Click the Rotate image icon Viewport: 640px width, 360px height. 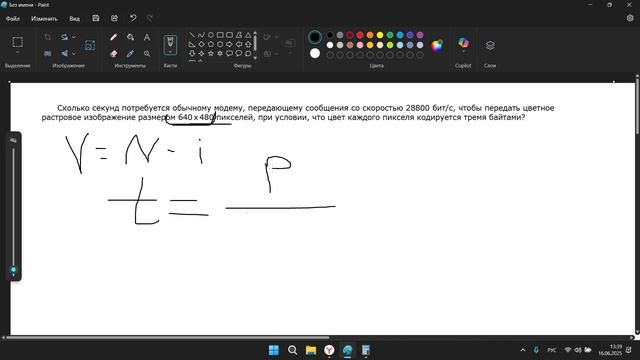coord(64,37)
